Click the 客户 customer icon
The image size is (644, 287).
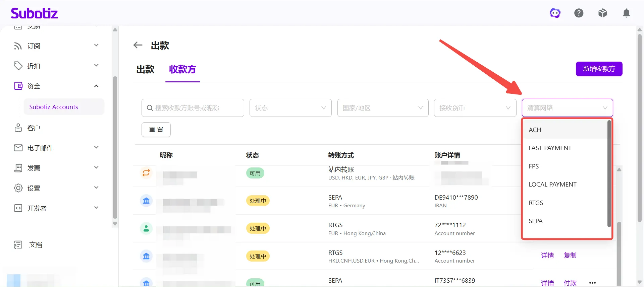point(18,128)
